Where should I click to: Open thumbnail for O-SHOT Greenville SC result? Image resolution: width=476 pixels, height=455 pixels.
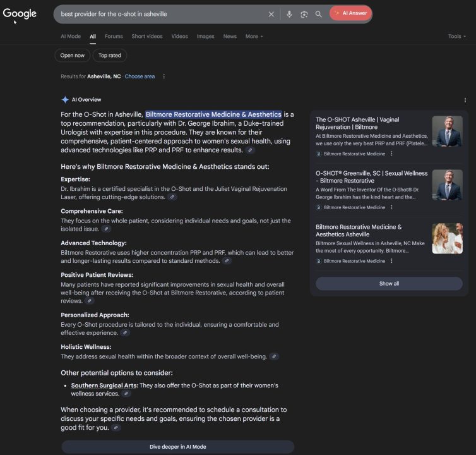447,185
